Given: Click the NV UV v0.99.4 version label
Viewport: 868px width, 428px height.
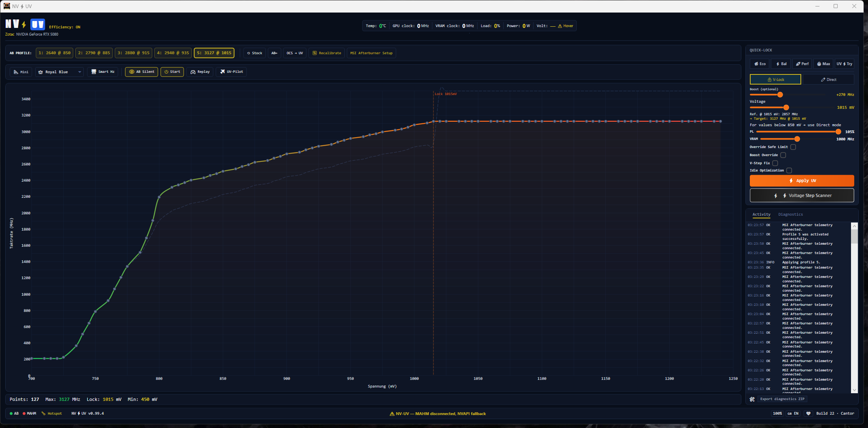Looking at the screenshot, I should point(88,413).
